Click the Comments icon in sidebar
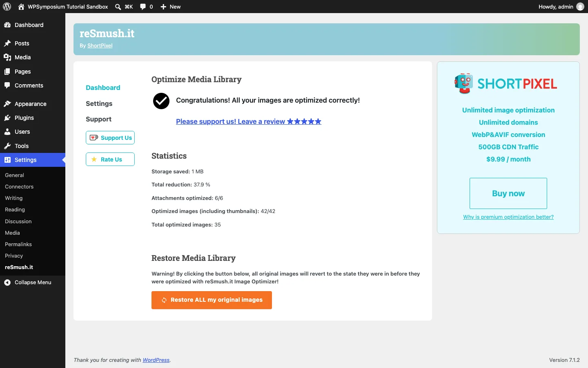 (7, 85)
